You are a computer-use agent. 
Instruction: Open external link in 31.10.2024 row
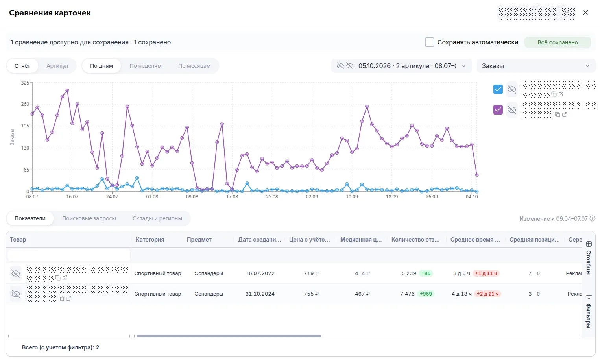click(x=68, y=298)
